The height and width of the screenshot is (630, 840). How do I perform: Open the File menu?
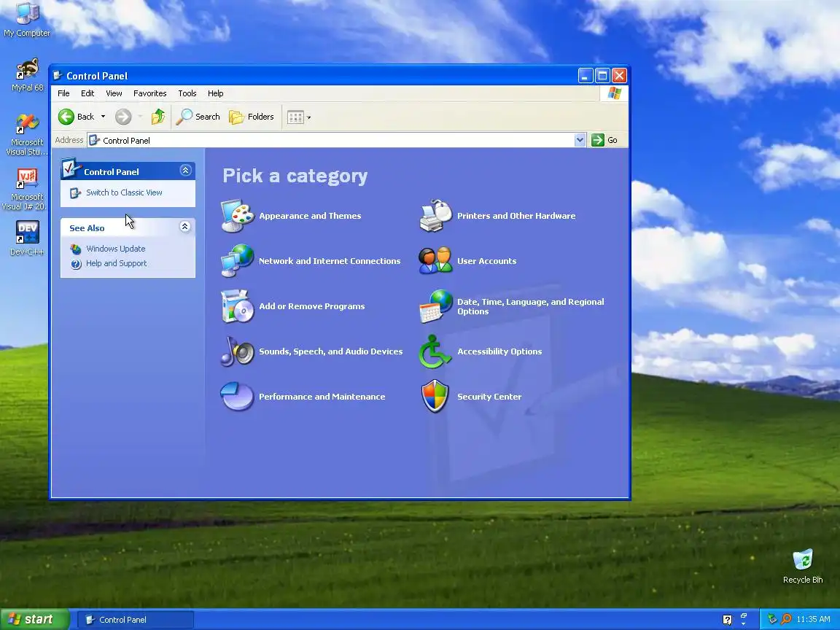coord(63,93)
